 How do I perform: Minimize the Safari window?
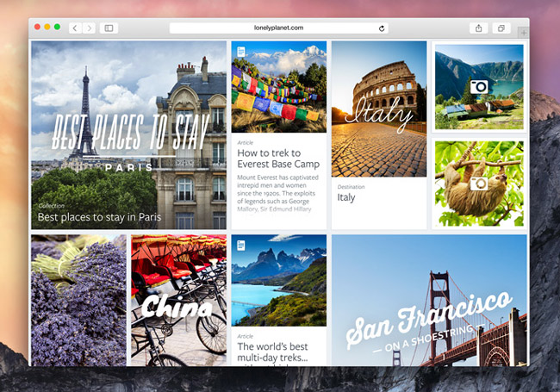47,27
